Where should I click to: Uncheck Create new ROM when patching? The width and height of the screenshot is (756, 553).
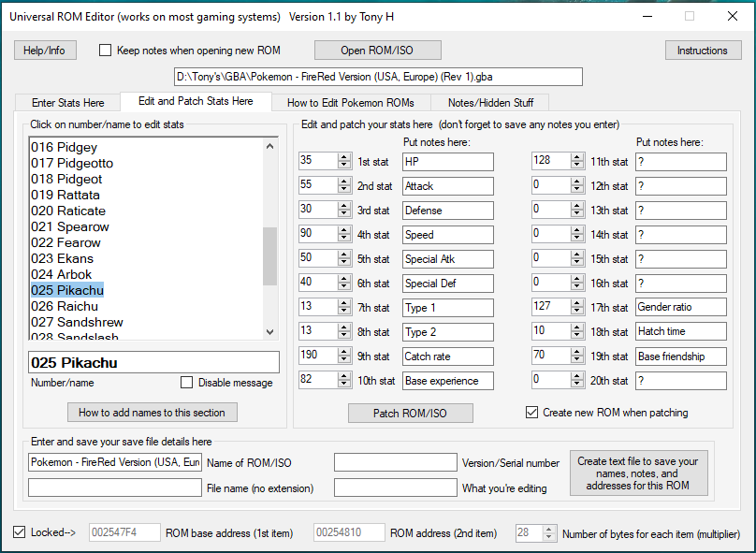(532, 413)
